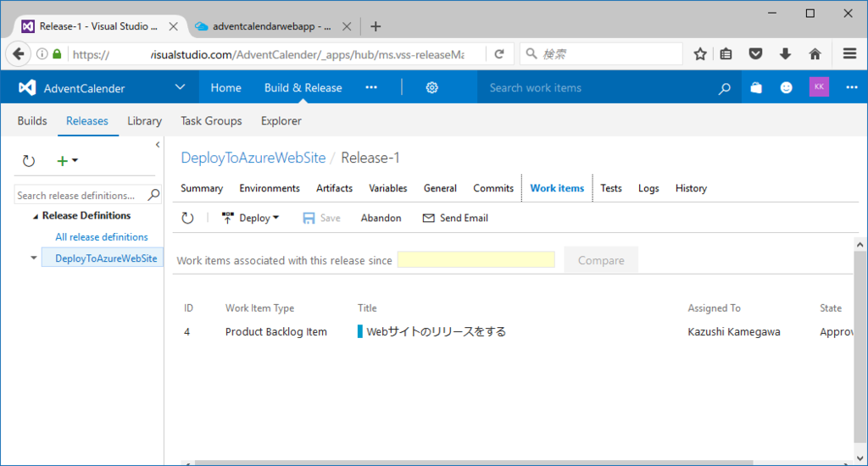The height and width of the screenshot is (466, 868).
Task: Switch to the Logs tab
Action: (x=648, y=188)
